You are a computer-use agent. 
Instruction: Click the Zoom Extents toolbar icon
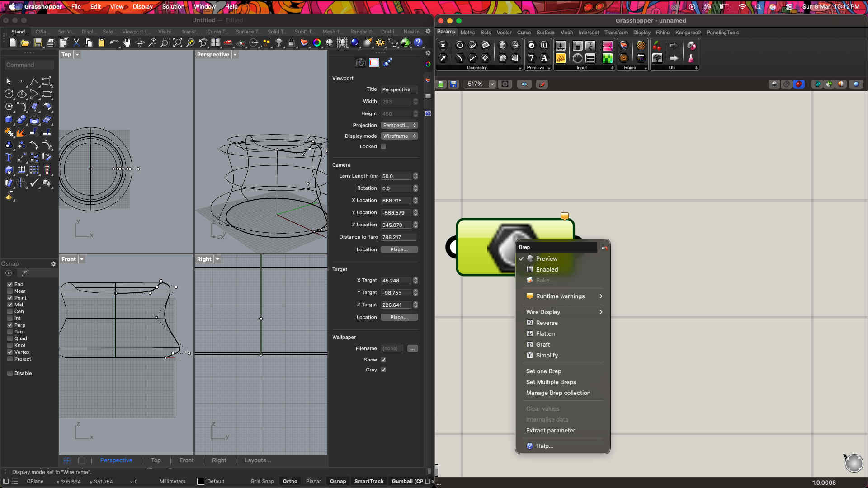(x=178, y=42)
